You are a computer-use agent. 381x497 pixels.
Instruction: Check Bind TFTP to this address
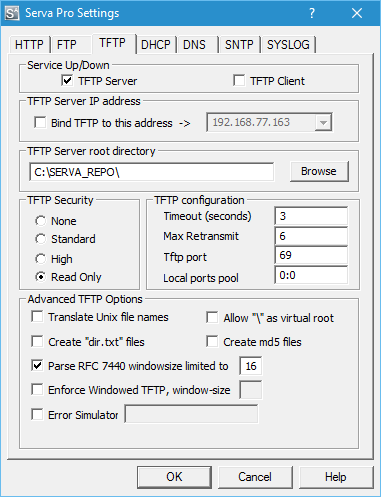click(x=40, y=122)
